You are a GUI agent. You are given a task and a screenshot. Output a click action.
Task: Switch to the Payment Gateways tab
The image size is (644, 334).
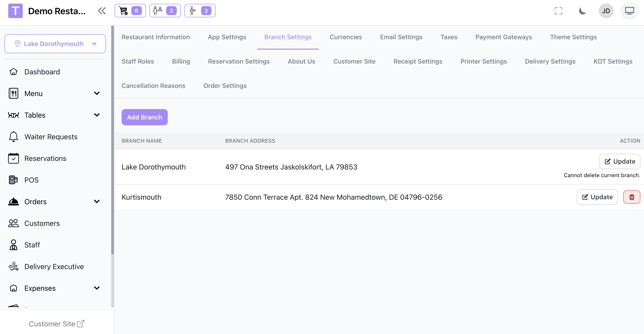pyautogui.click(x=503, y=37)
